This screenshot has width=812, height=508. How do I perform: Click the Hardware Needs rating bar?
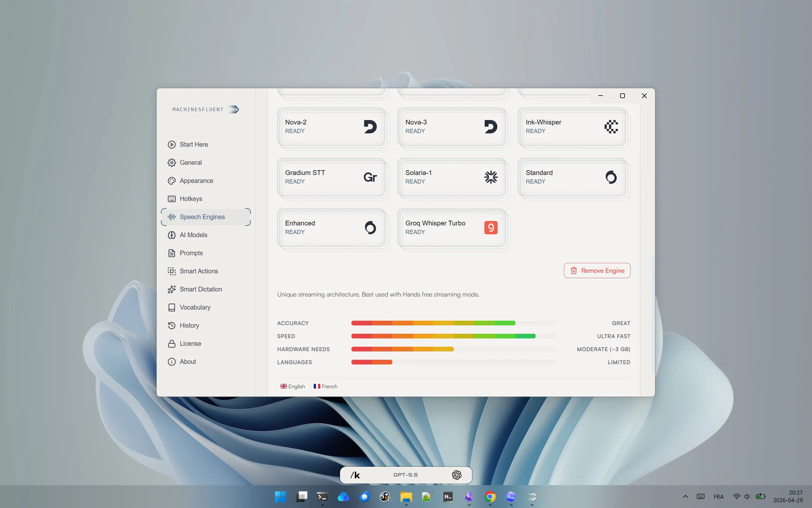(454, 350)
